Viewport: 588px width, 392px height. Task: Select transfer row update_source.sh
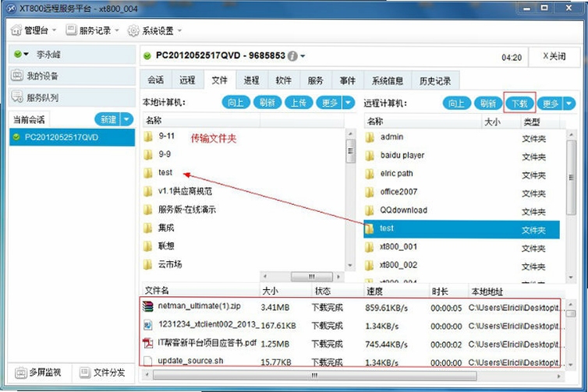352,362
